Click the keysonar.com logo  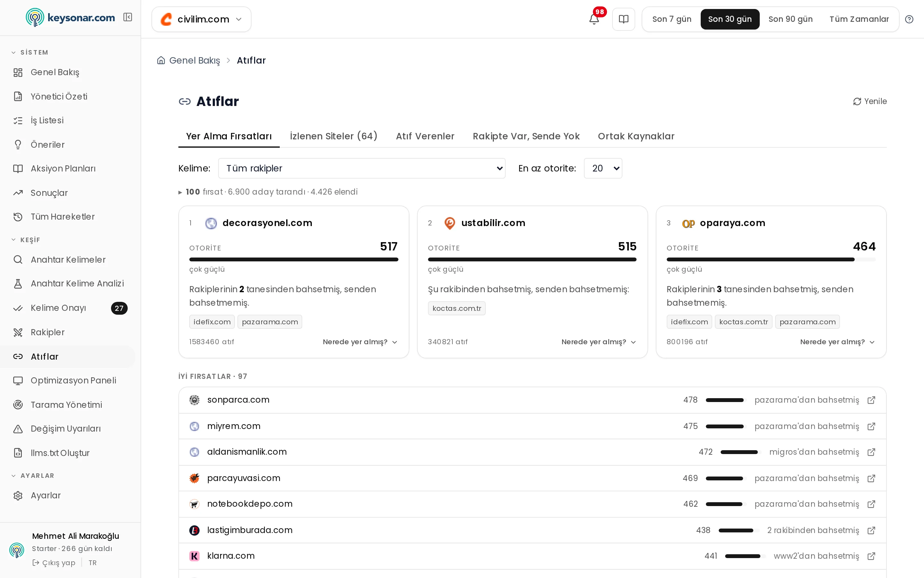click(x=70, y=18)
